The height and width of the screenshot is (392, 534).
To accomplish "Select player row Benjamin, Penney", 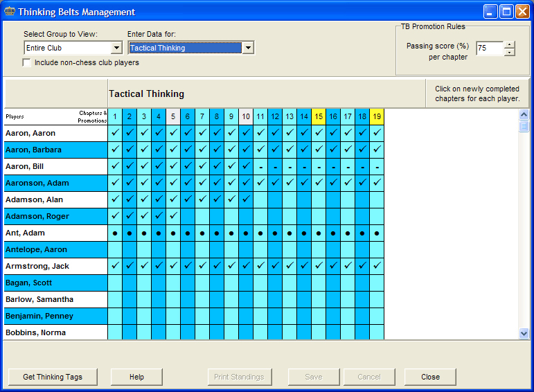I will pyautogui.click(x=56, y=316).
